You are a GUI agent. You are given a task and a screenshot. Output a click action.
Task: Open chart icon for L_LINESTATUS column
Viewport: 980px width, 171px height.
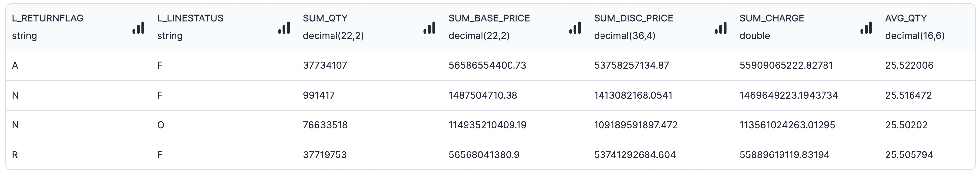[284, 28]
